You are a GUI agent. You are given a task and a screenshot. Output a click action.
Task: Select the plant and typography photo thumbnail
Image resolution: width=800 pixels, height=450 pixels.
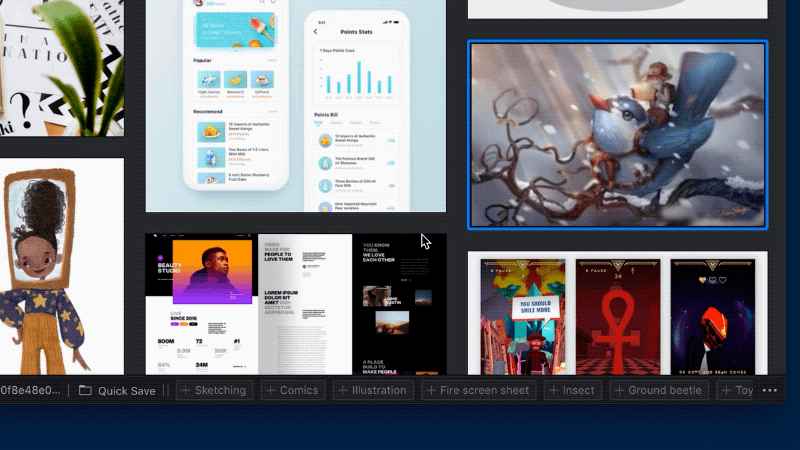point(62,68)
